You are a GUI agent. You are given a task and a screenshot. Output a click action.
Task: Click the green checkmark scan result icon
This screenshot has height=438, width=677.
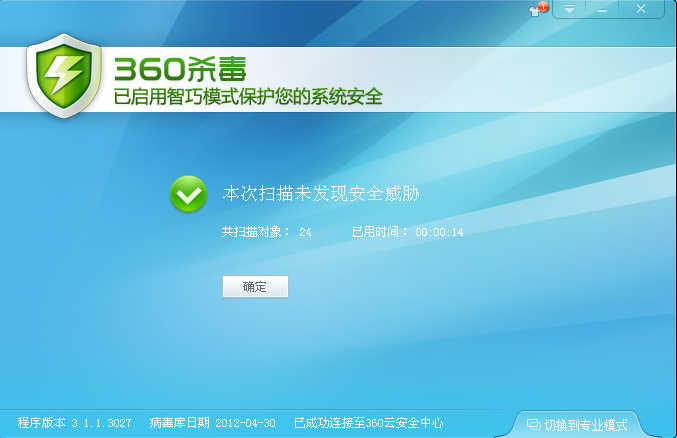188,194
